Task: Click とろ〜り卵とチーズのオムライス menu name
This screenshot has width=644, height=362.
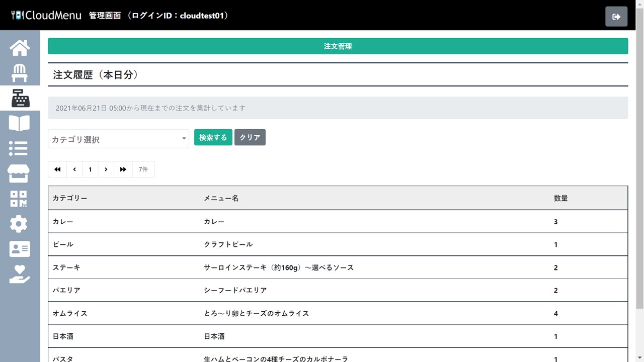Action: point(257,313)
